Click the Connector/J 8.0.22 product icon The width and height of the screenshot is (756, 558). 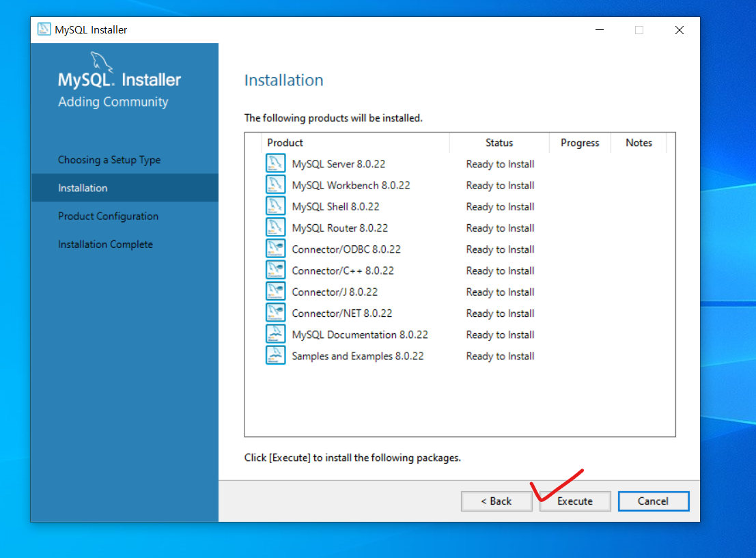(275, 292)
